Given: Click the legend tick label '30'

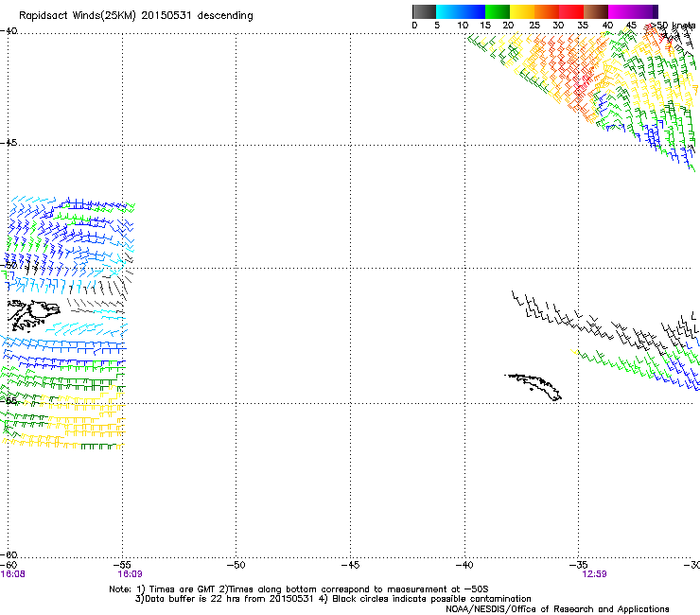Looking at the screenshot, I should pyautogui.click(x=558, y=26).
